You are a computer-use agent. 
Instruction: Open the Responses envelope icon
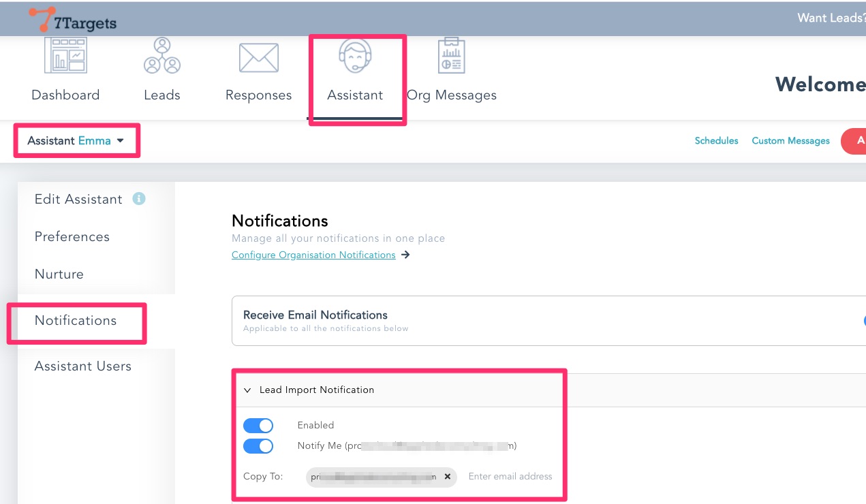258,57
